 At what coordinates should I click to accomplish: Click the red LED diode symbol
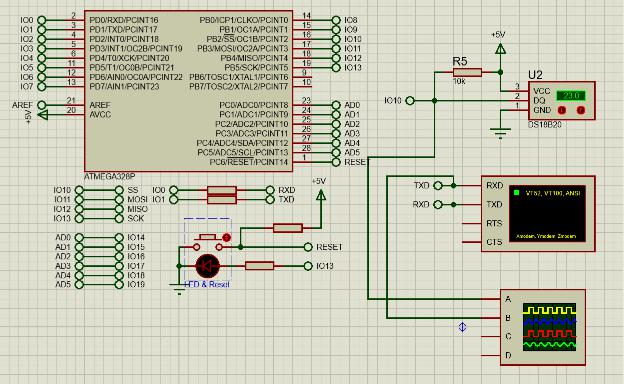(x=207, y=266)
